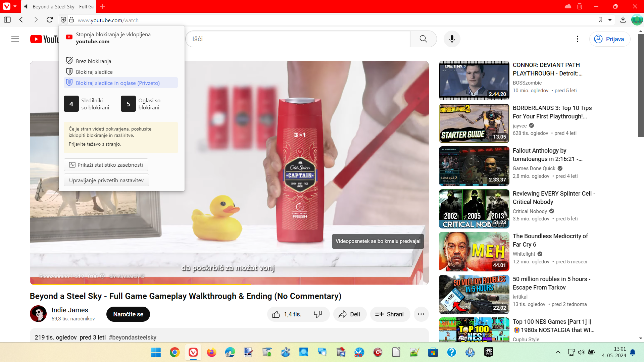The width and height of the screenshot is (644, 362).
Task: Select Brez blokiranja option
Action: (121, 61)
